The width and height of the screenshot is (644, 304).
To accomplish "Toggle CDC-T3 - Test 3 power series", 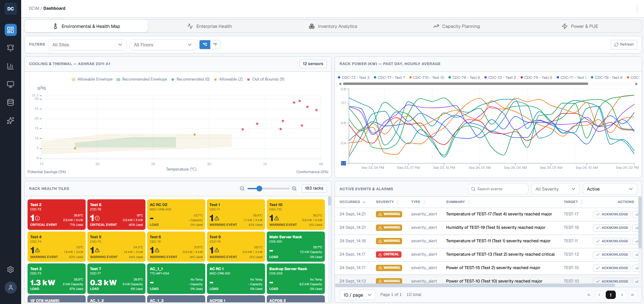I will coord(354,78).
